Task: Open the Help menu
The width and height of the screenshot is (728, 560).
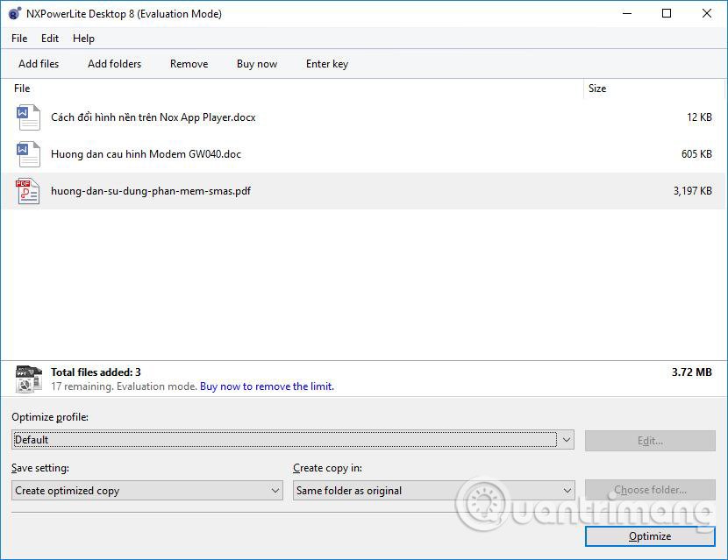Action: (x=83, y=39)
